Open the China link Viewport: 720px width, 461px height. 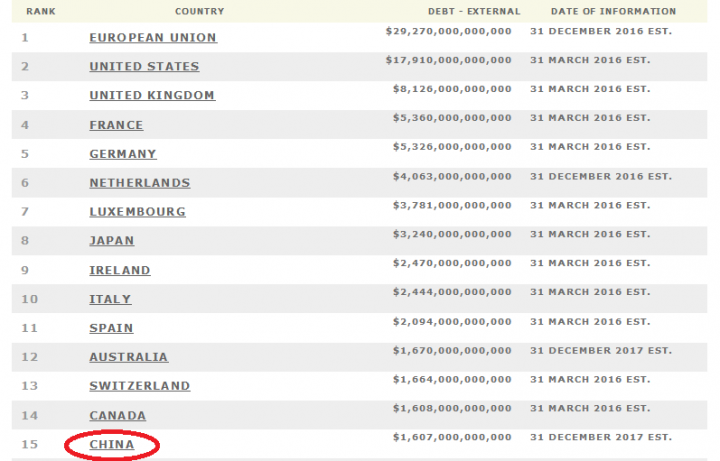coord(112,445)
